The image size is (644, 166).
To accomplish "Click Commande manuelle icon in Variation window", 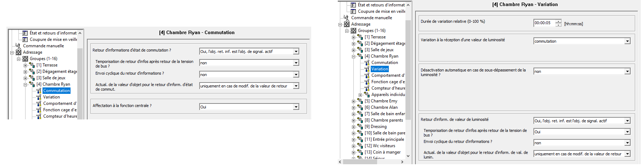I will (346, 18).
